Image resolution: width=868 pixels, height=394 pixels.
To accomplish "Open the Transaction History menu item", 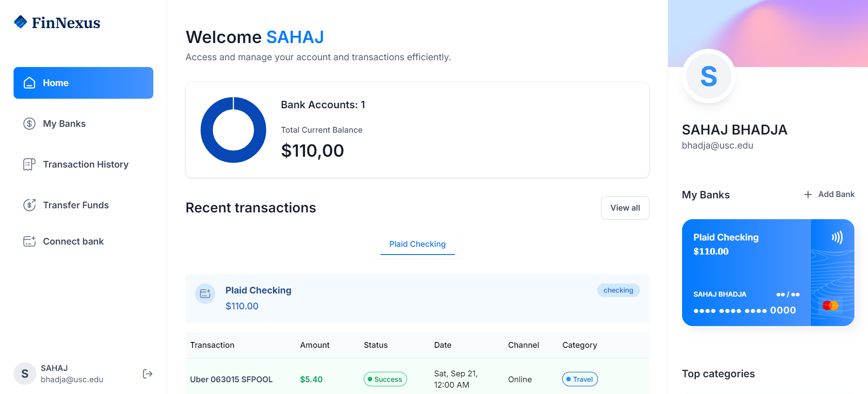I will point(85,164).
